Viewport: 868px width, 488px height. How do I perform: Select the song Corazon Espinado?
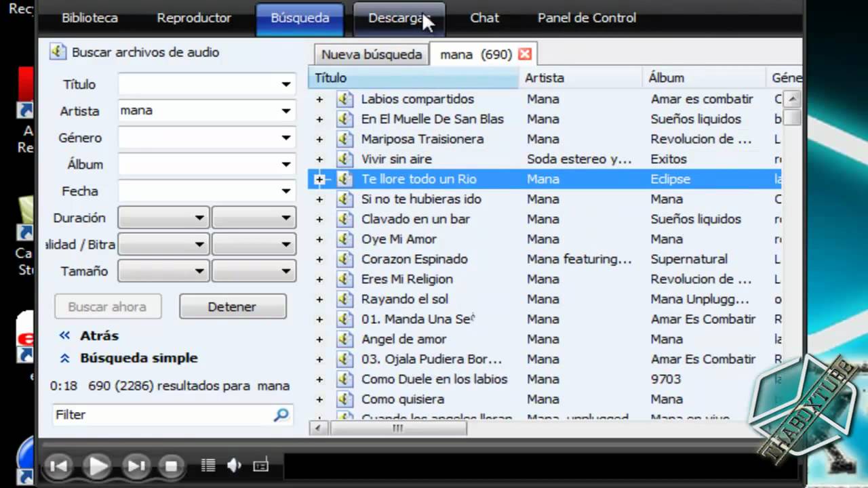pyautogui.click(x=414, y=259)
